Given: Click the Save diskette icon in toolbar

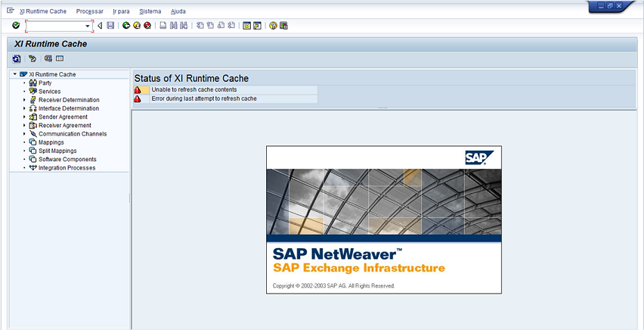Looking at the screenshot, I should [x=110, y=26].
